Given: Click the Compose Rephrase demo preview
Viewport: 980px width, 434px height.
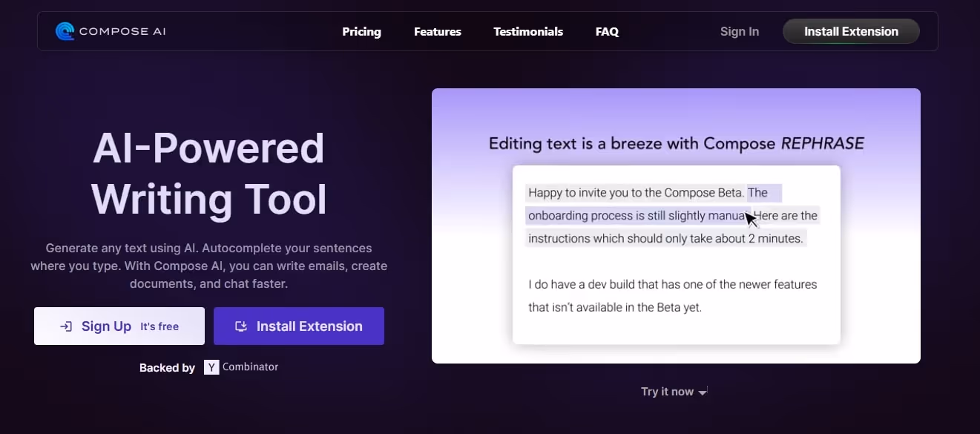Looking at the screenshot, I should tap(676, 226).
